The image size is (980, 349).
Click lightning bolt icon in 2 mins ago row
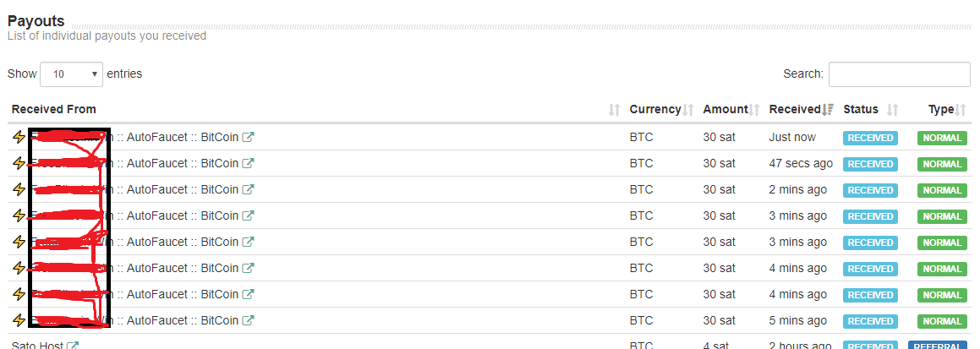[19, 189]
